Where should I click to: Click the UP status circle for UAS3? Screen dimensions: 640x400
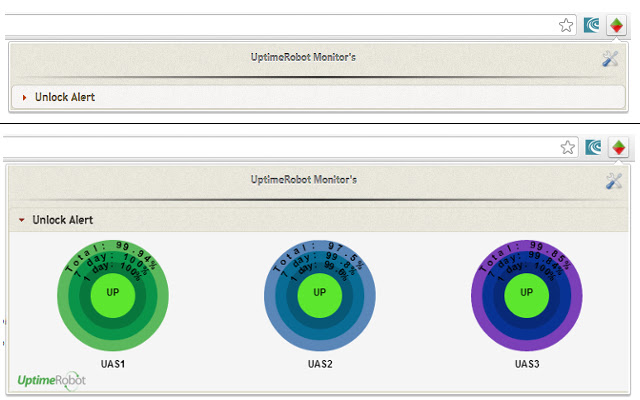[526, 293]
